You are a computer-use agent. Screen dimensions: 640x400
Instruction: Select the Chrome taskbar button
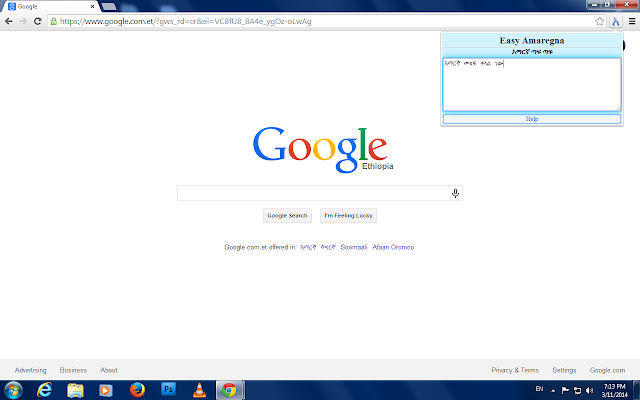[230, 390]
